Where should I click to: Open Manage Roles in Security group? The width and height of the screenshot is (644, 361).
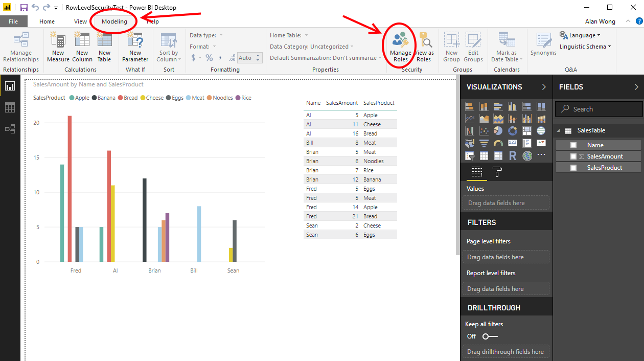click(401, 47)
